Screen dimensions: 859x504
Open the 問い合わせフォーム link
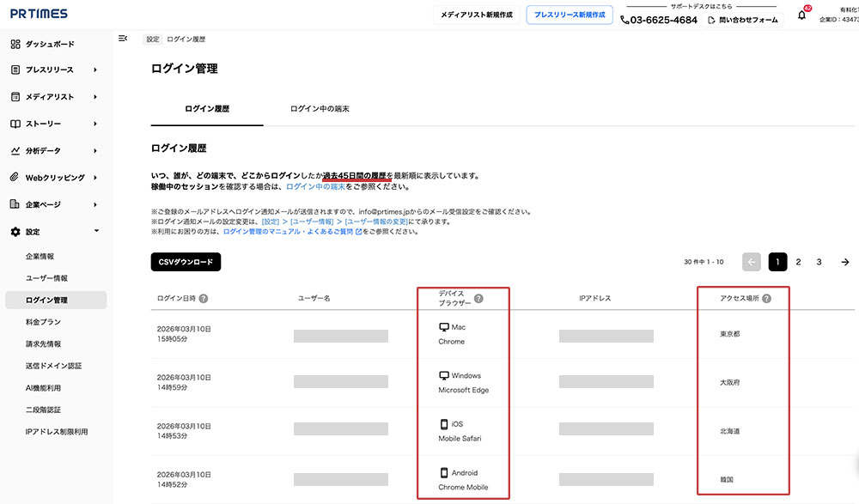[744, 20]
